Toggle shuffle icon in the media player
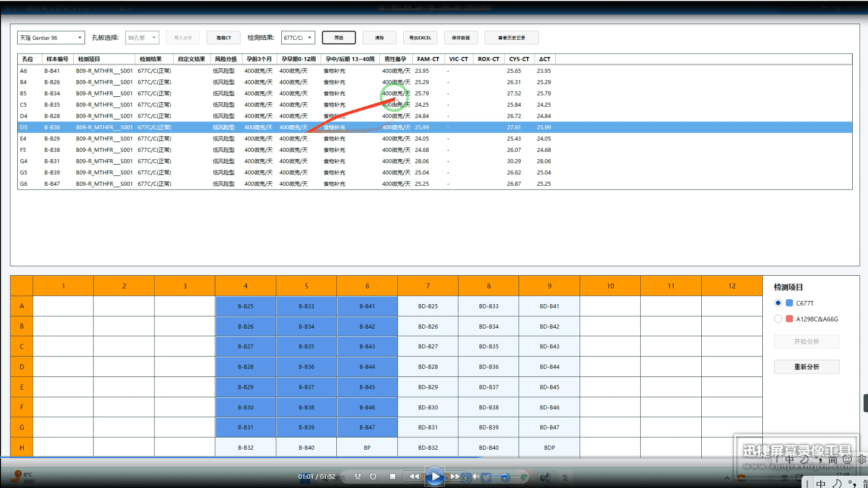Screen dimensions: 868x488 [x=358, y=476]
